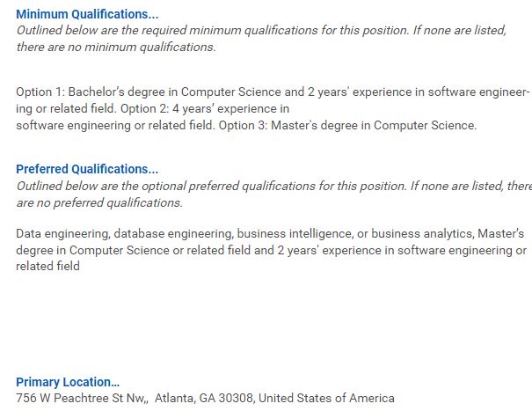Viewport: 532px width, 411px height.
Task: Click the Preferred Qualifications heading
Action: click(87, 169)
